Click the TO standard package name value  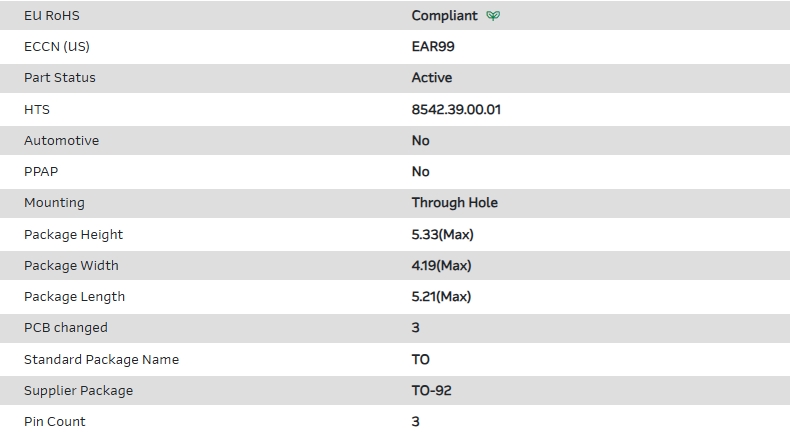(x=421, y=359)
